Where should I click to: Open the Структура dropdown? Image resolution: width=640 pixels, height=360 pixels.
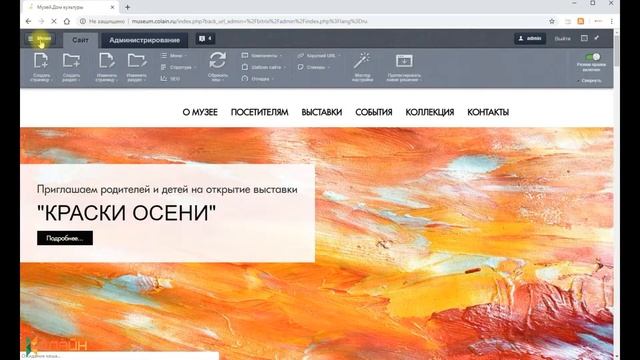[179, 67]
